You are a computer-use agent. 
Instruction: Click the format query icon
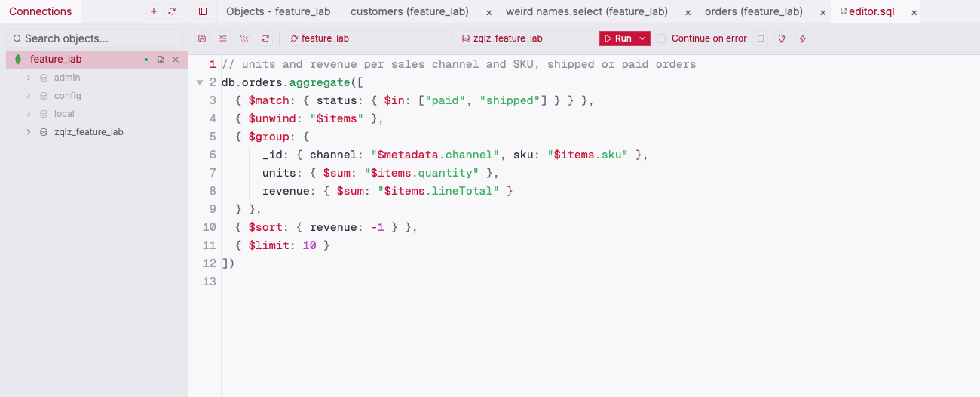click(x=223, y=38)
